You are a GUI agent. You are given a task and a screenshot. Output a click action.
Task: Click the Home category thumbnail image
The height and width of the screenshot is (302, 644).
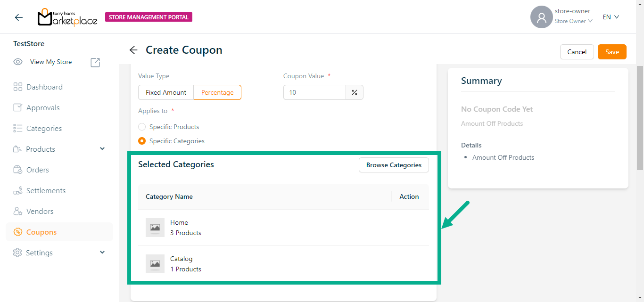(155, 228)
